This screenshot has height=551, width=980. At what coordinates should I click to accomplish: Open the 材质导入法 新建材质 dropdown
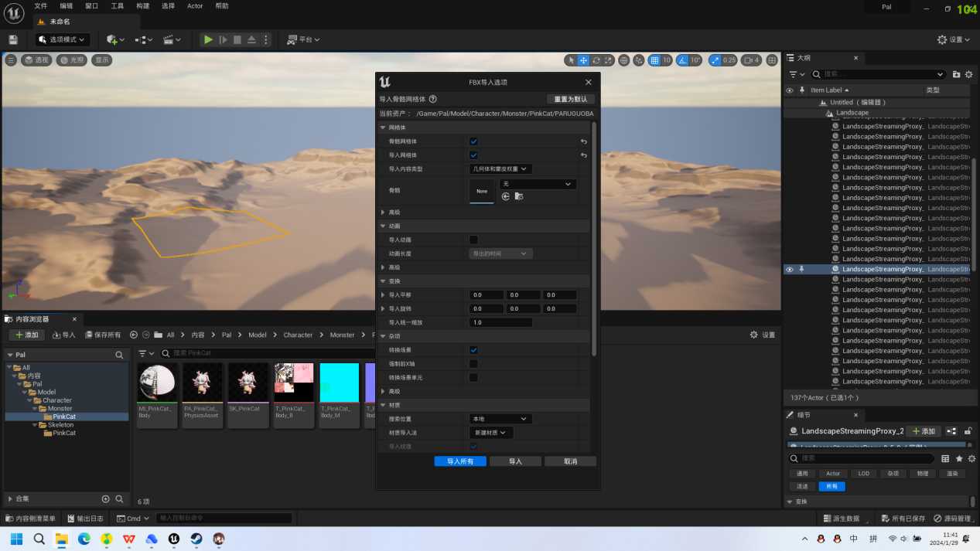pyautogui.click(x=491, y=433)
